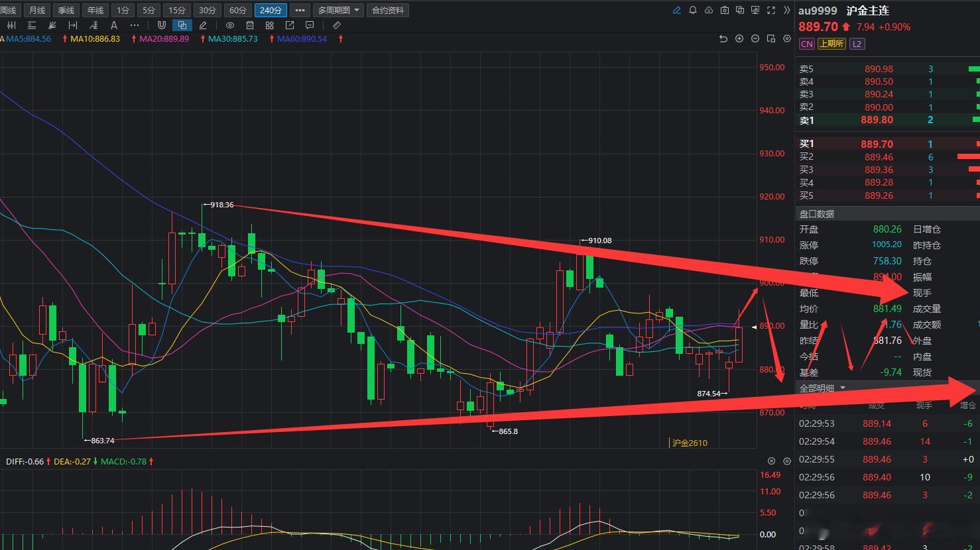Click the MA10:886.83 indicator label

[95, 39]
